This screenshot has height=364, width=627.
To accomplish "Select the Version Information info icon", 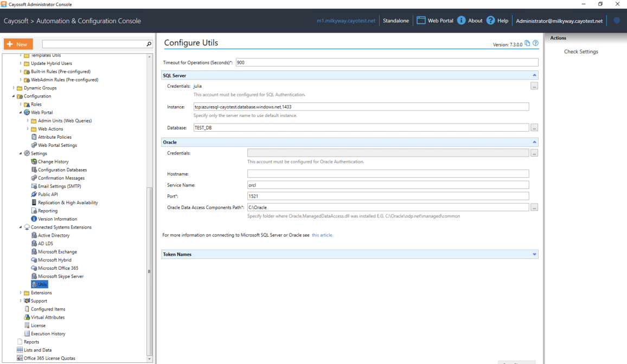I will tap(34, 219).
